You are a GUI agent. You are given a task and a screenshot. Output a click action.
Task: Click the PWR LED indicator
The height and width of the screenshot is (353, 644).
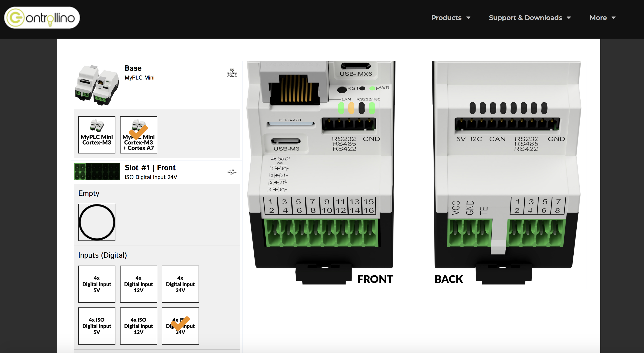[x=372, y=88]
